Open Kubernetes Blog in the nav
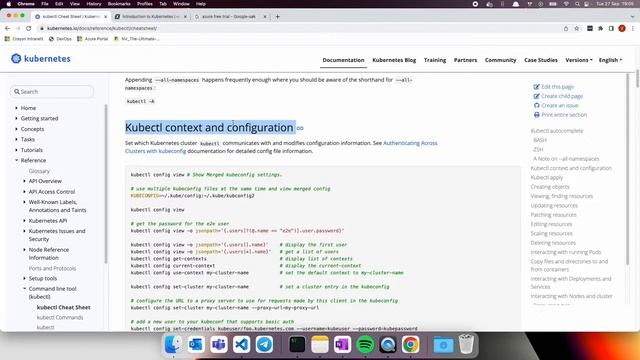The height and width of the screenshot is (360, 640). (x=394, y=60)
